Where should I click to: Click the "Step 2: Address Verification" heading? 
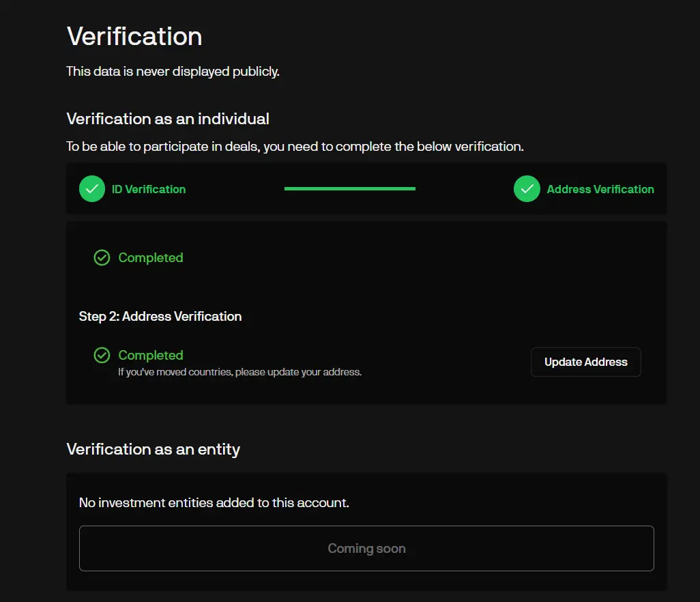pyautogui.click(x=160, y=316)
